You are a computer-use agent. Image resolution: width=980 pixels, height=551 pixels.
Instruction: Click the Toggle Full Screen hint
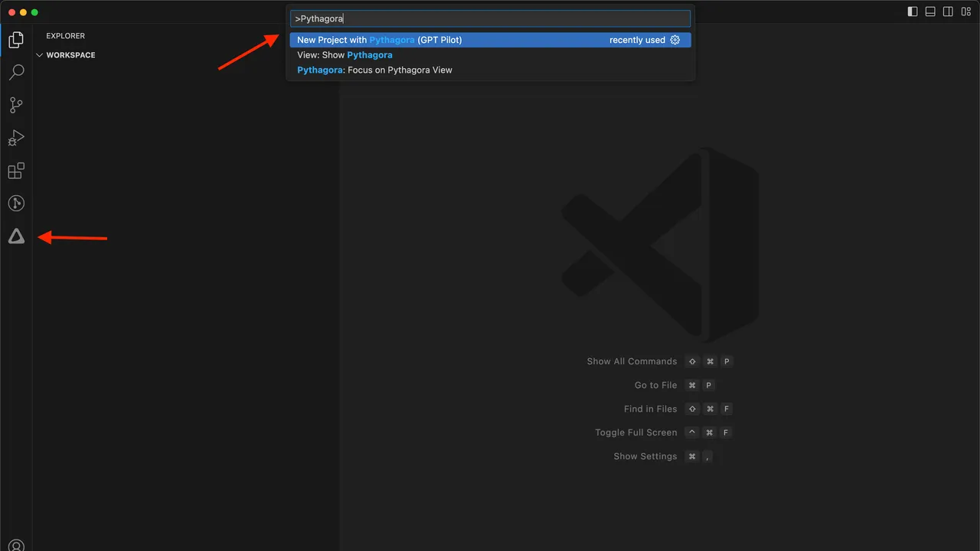636,432
